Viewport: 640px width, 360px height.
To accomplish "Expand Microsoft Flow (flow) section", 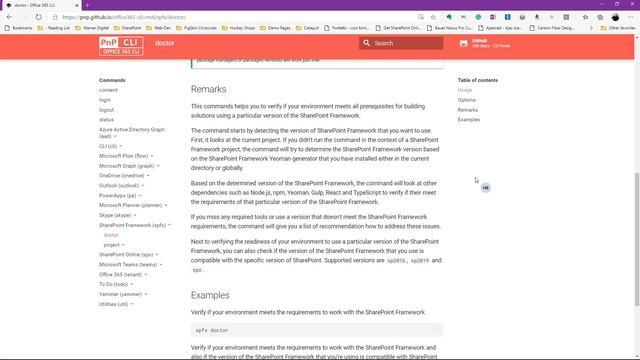I will coord(126,156).
